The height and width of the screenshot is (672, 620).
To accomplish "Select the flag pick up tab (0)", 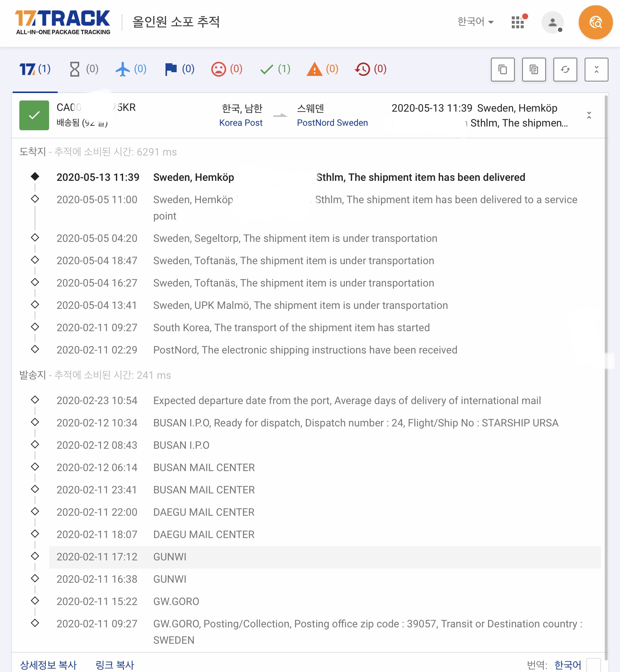I will [x=179, y=69].
